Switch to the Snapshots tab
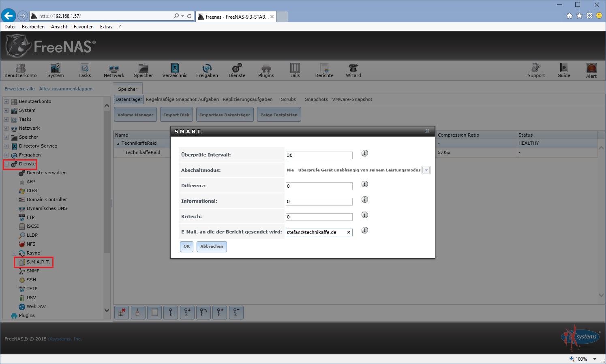Viewport: 606px width, 364px height. tap(316, 99)
